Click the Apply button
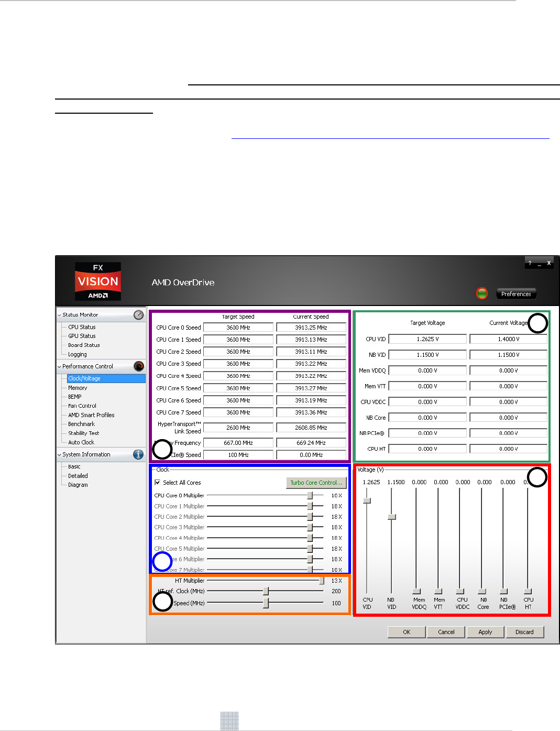The height and width of the screenshot is (731, 560). click(x=486, y=632)
